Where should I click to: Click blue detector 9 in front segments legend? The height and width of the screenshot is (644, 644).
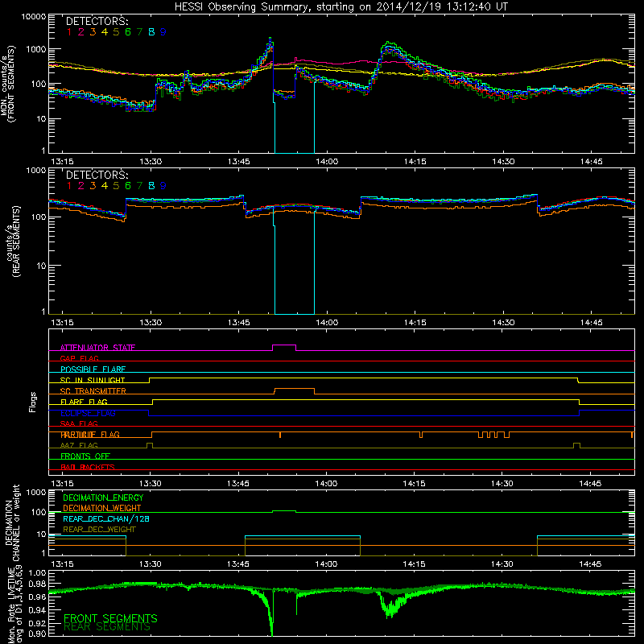pos(163,32)
